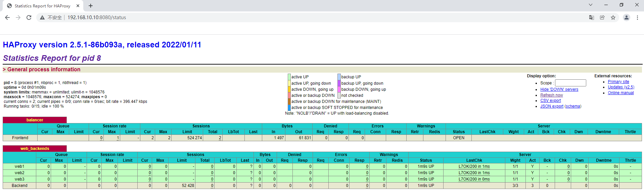Viewport: 644px width, 193px height.
Task: Click the address bar URL
Action: click(x=97, y=17)
